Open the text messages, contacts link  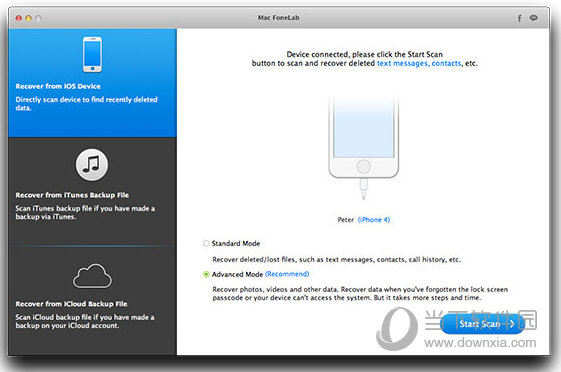pos(419,63)
